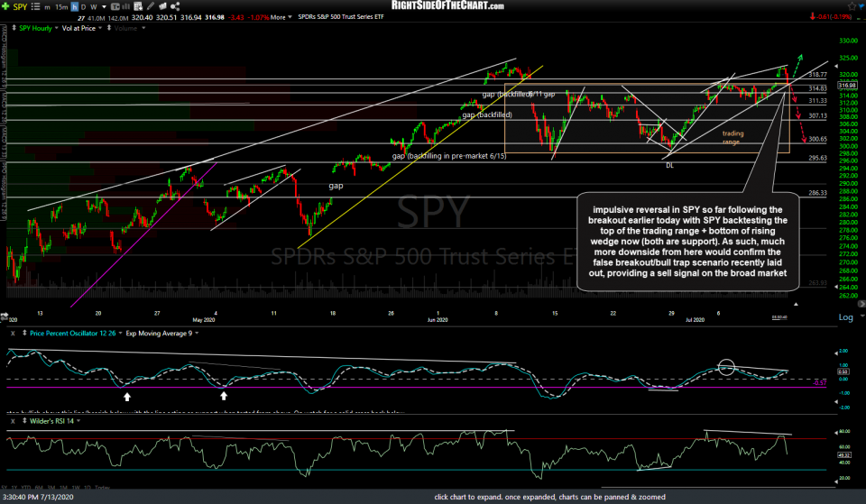The image size is (866, 504).
Task: Open the Vol at Price dropdown
Action: pyautogui.click(x=100, y=28)
